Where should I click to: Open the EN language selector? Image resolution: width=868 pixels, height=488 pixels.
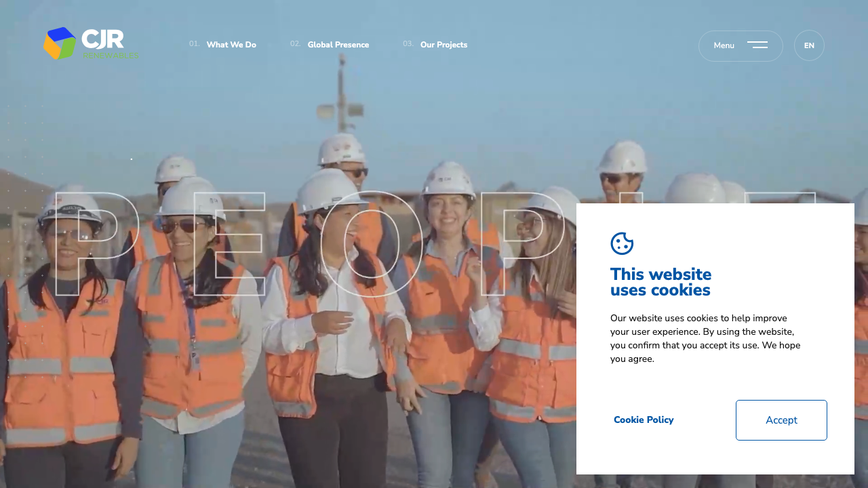809,45
